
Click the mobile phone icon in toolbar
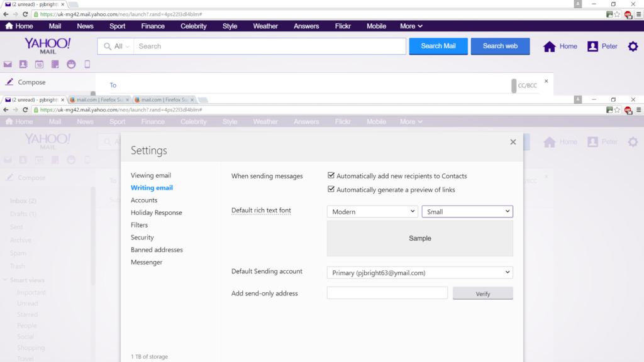pyautogui.click(x=87, y=64)
